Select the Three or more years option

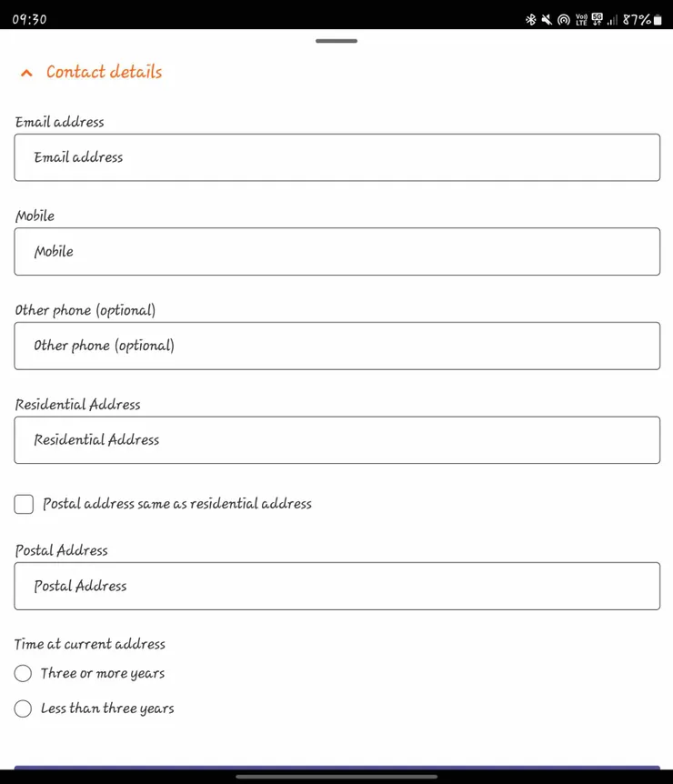point(24,674)
